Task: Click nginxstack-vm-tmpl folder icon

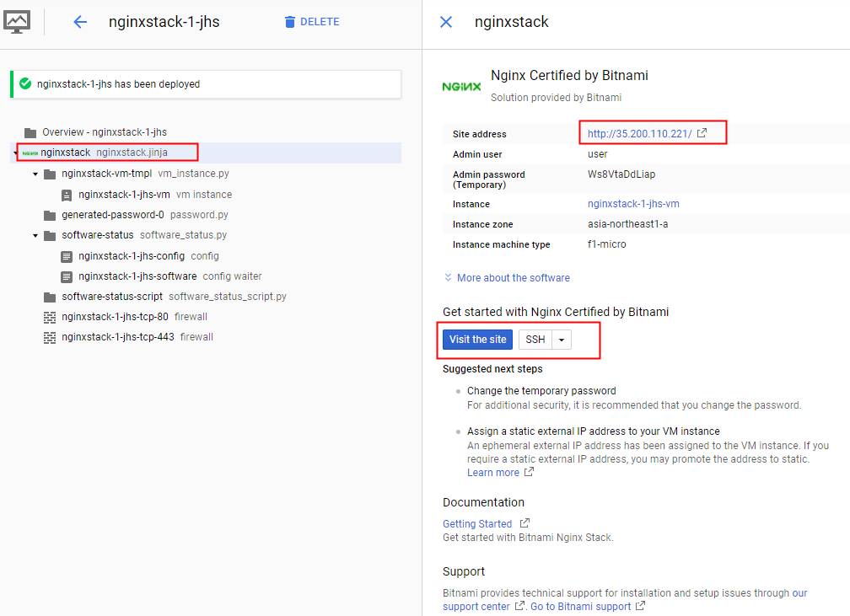Action: coord(50,174)
